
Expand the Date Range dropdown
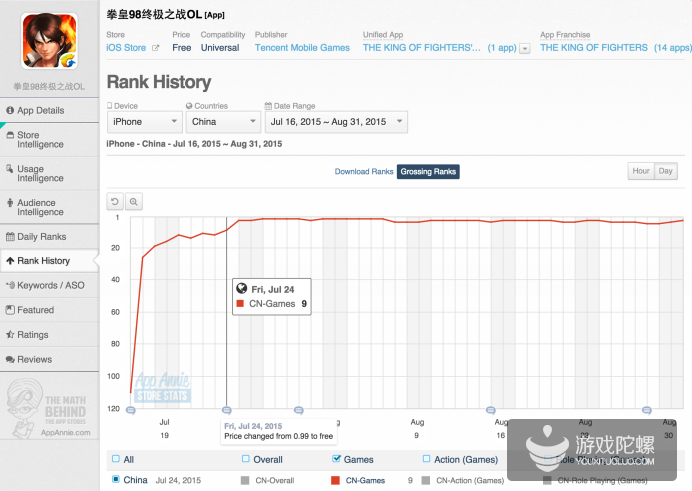(335, 122)
